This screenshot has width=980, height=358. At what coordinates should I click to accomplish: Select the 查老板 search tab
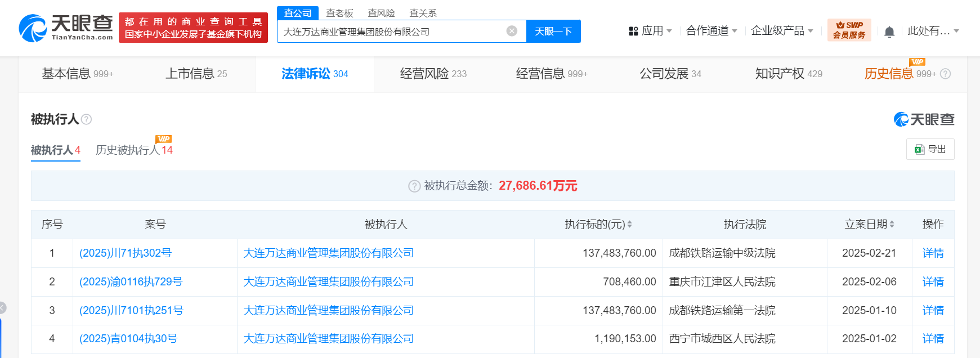tap(339, 13)
